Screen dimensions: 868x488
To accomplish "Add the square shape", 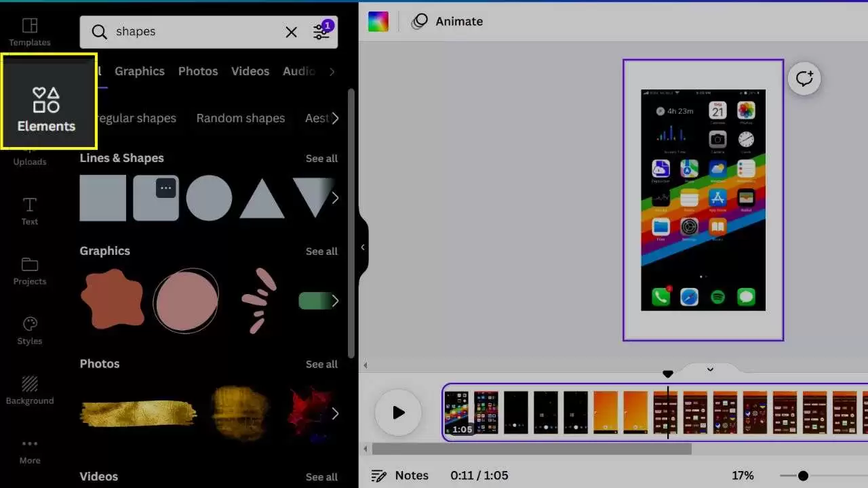I will coord(103,198).
